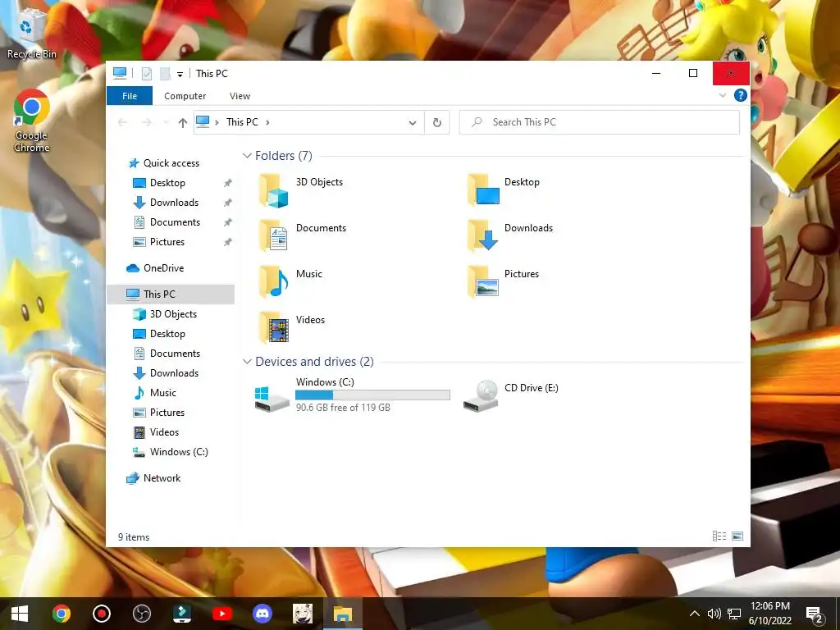The image size is (840, 630).
Task: Open network status in system tray
Action: tap(734, 614)
